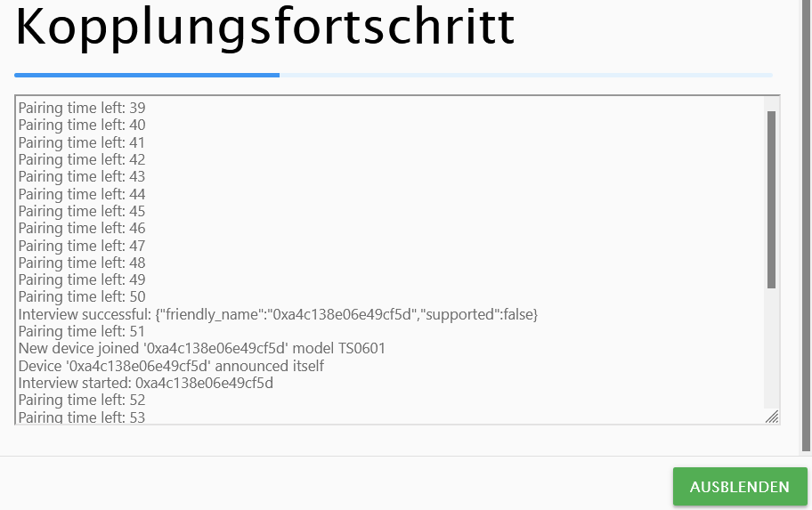
Task: Click the 'Pairing time left: 52' line
Action: point(82,401)
